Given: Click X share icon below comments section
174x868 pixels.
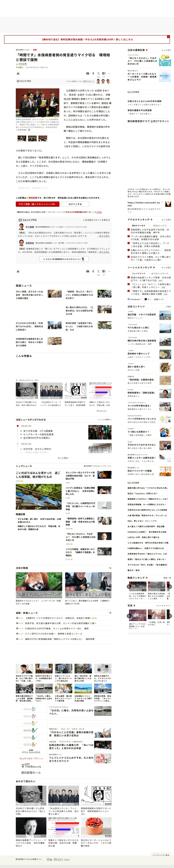Looking at the screenshot, I should tap(98, 271).
